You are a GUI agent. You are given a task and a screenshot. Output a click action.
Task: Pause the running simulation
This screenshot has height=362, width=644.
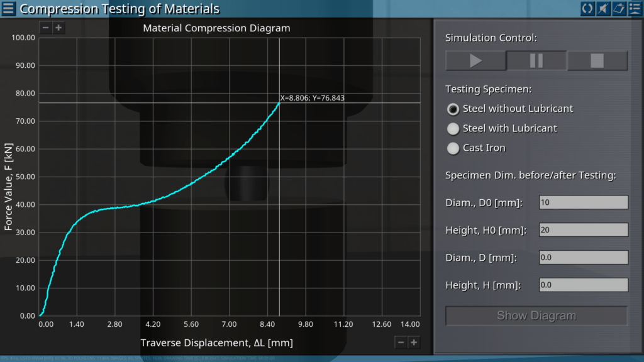(536, 61)
